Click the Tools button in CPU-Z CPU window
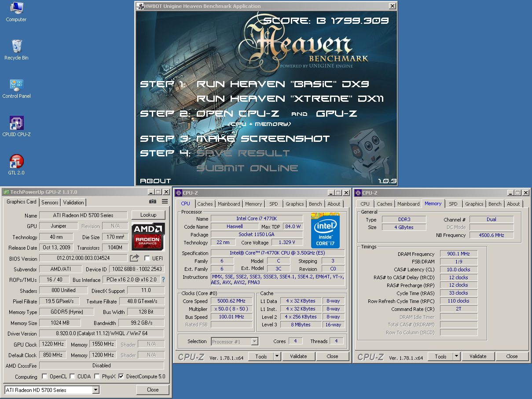Image resolution: width=532 pixels, height=399 pixels. pyautogui.click(x=261, y=356)
